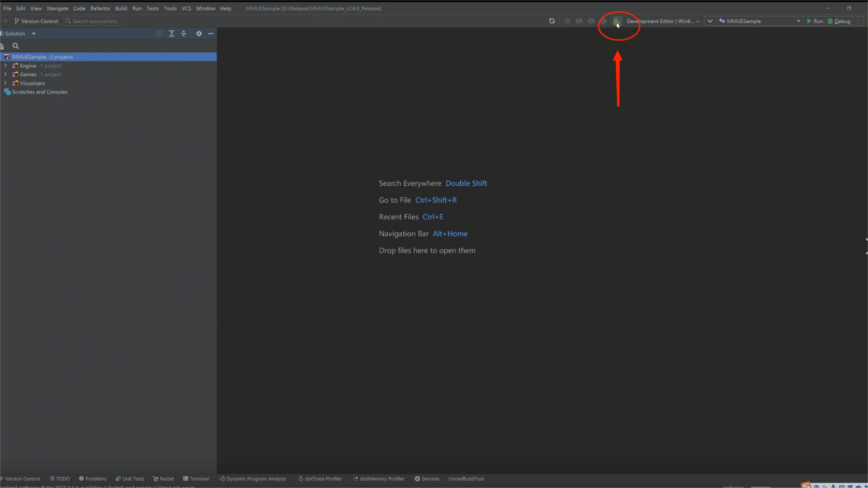
Task: Open the Tools menu
Action: click(x=170, y=8)
